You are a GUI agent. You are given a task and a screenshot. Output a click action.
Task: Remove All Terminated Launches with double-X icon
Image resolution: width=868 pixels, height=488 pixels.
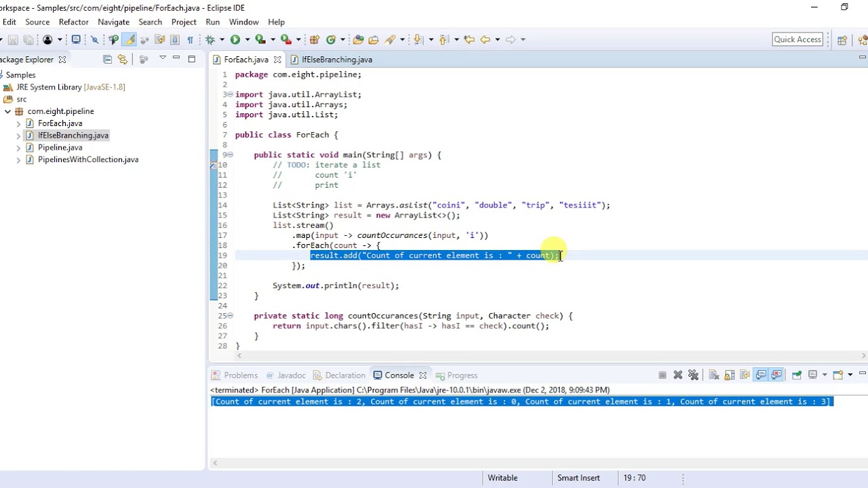[x=693, y=375]
